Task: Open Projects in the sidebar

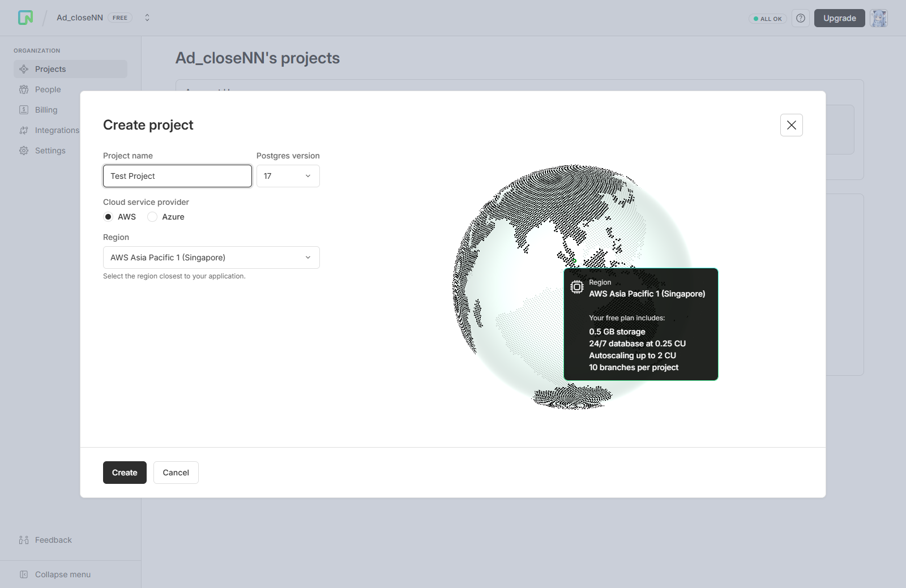Action: click(70, 69)
